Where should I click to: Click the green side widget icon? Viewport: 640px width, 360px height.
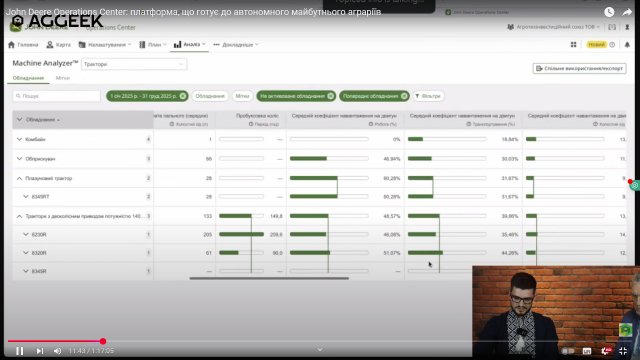(x=635, y=186)
